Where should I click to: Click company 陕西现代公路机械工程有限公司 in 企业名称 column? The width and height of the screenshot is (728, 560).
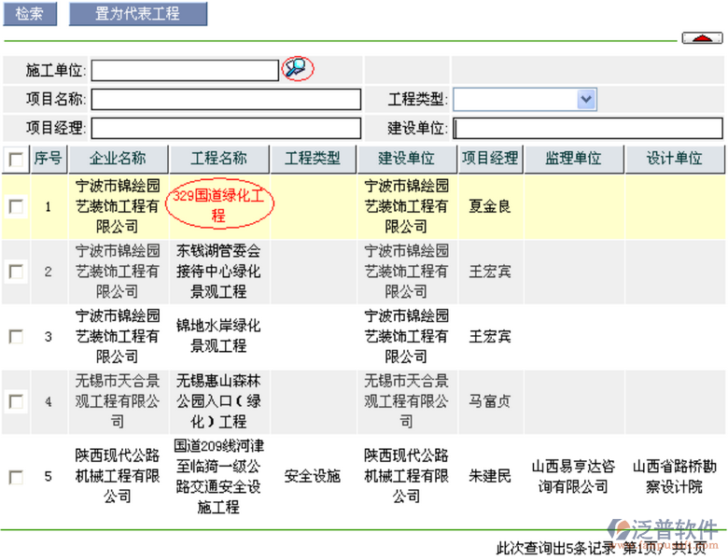click(x=118, y=476)
